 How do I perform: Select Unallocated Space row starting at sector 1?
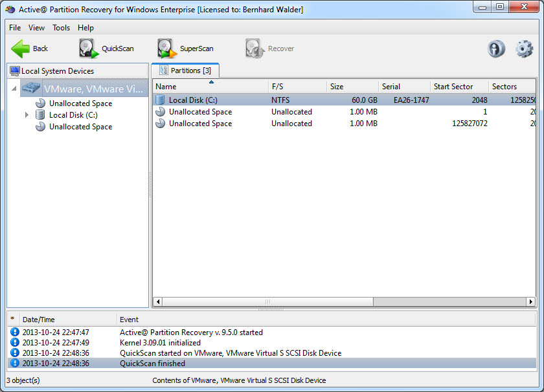345,112
